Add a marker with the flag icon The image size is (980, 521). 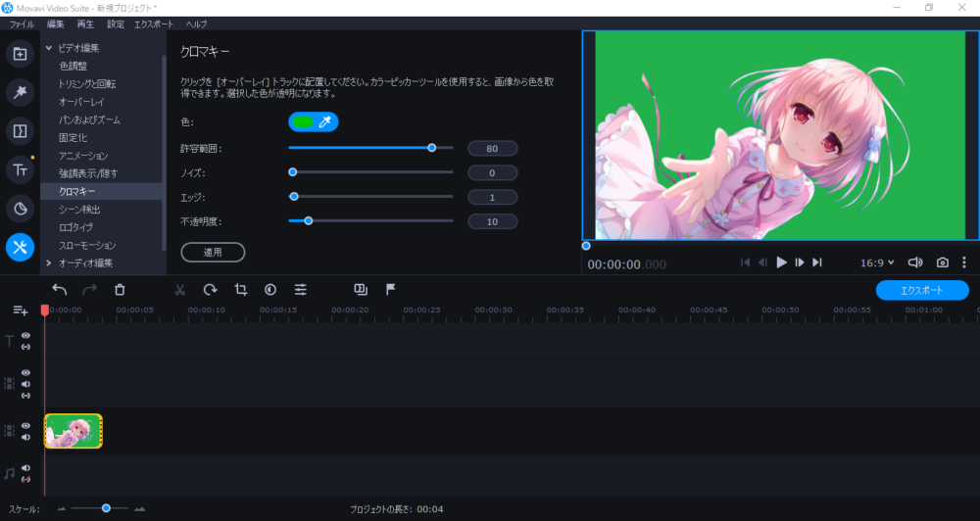pyautogui.click(x=391, y=289)
